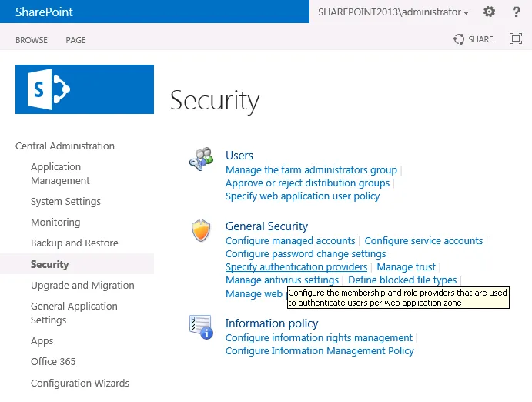The height and width of the screenshot is (402, 532).
Task: Click the Information policy icon
Action: (201, 327)
